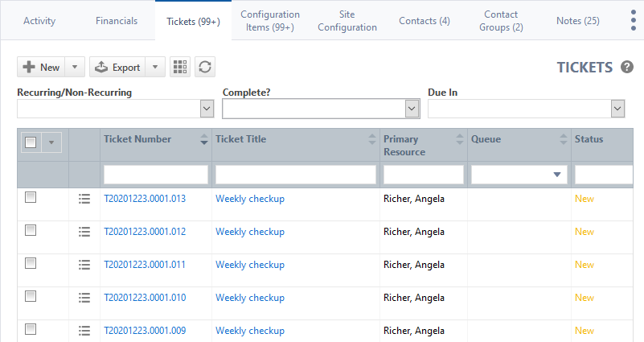Check the box for ticket T20201223.0001.010
This screenshot has width=644, height=342.
(x=31, y=297)
